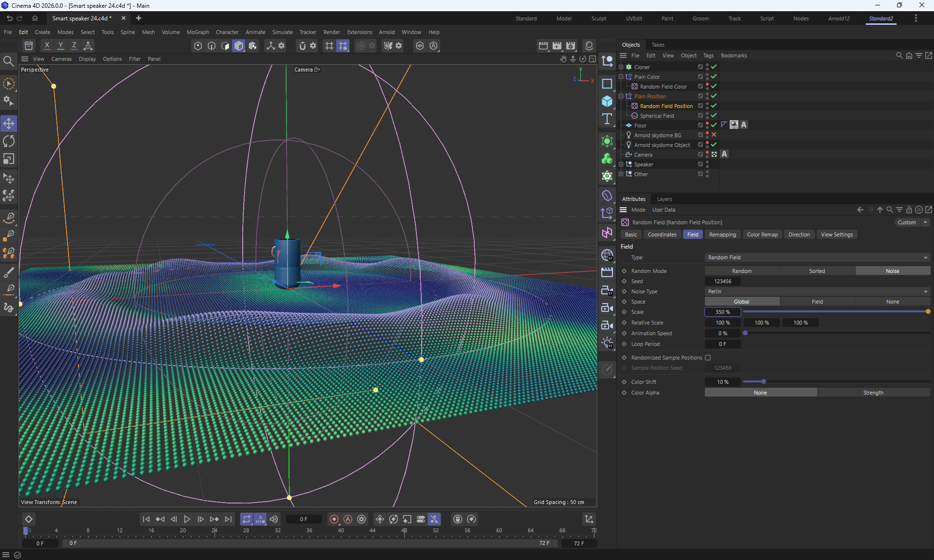Select the Rotate tool

[9, 142]
